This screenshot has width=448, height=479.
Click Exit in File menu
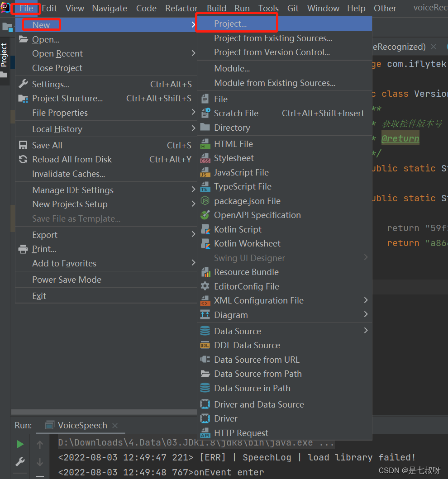pyautogui.click(x=106, y=296)
